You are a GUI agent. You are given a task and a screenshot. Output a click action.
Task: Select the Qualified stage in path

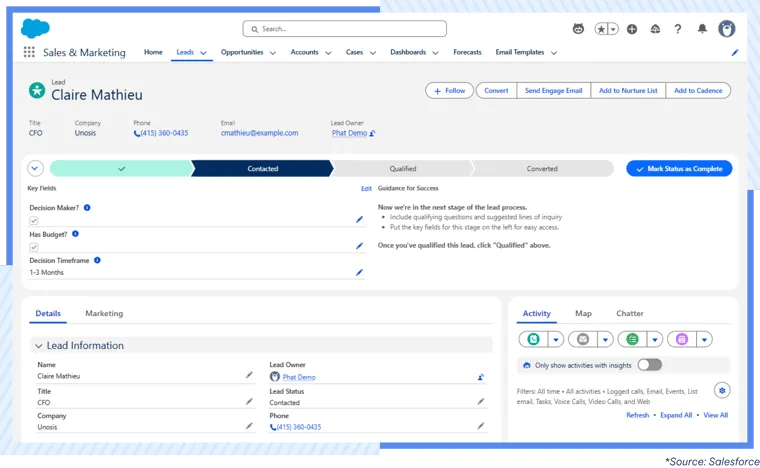[402, 169]
